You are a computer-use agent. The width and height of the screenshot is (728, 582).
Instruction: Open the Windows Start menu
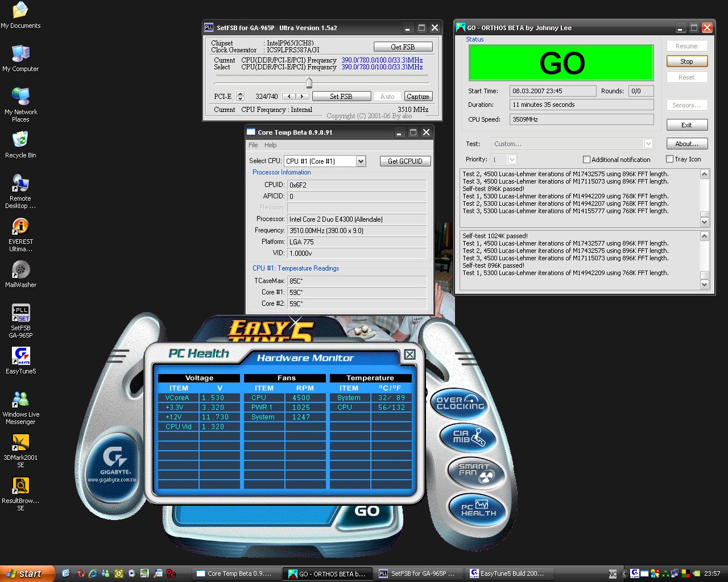[27, 573]
